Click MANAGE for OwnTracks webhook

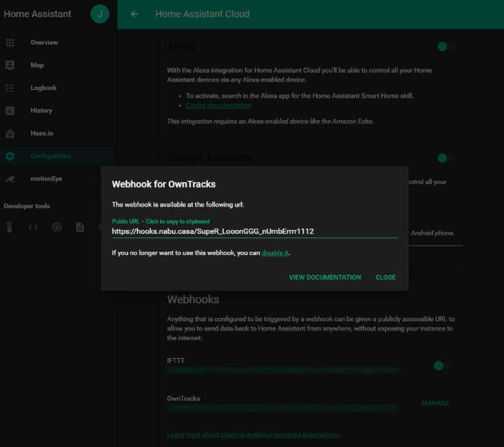pos(435,403)
